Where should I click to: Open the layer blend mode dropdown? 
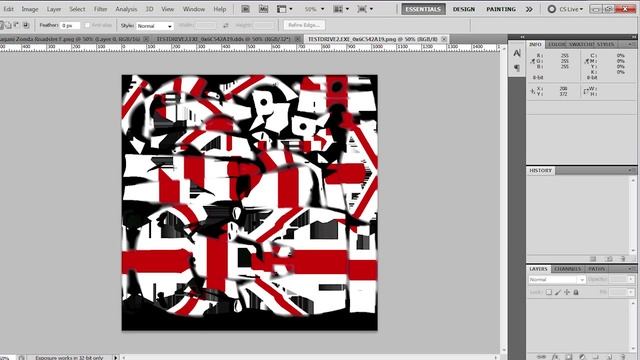tap(557, 280)
